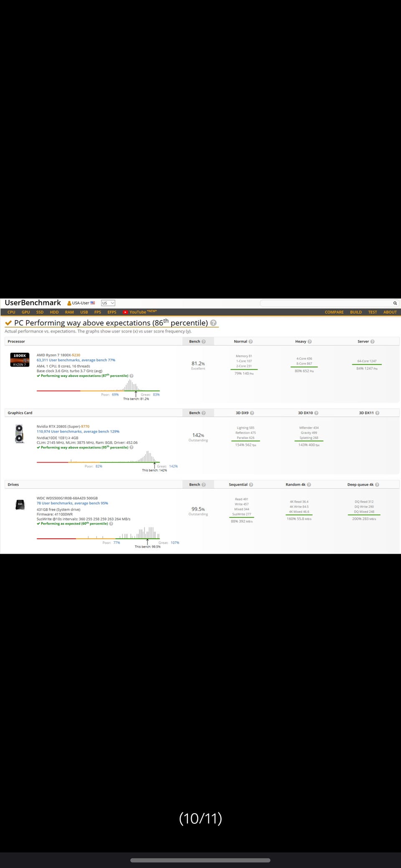Open 110,974 User benchmarks link
401x868 pixels.
coord(78,431)
